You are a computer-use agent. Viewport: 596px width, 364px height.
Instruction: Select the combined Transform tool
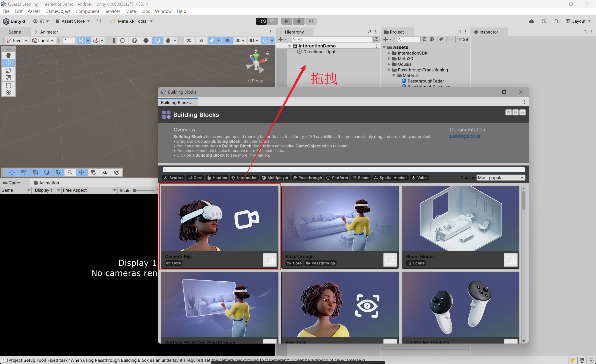(8, 93)
